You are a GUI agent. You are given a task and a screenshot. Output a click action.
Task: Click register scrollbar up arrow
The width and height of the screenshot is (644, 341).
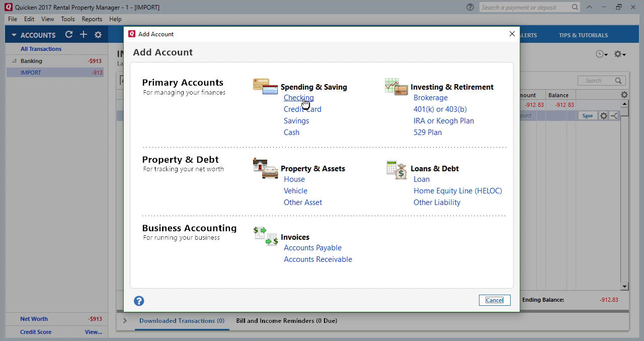(x=624, y=104)
